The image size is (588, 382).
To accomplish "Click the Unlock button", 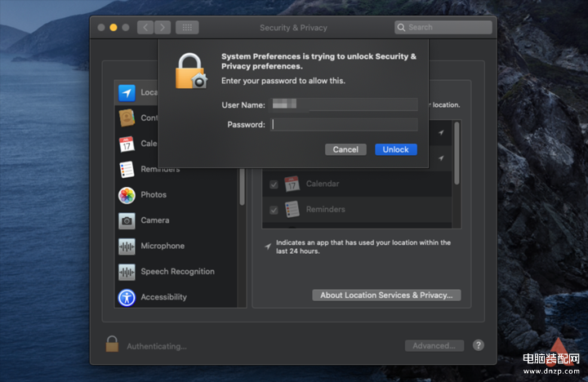I will [396, 149].
